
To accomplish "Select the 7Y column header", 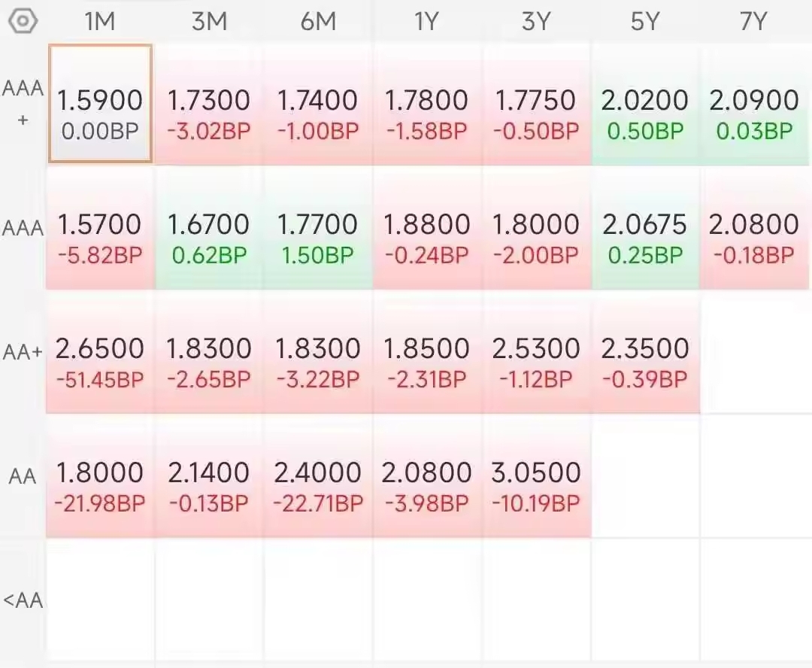I will pos(753,22).
